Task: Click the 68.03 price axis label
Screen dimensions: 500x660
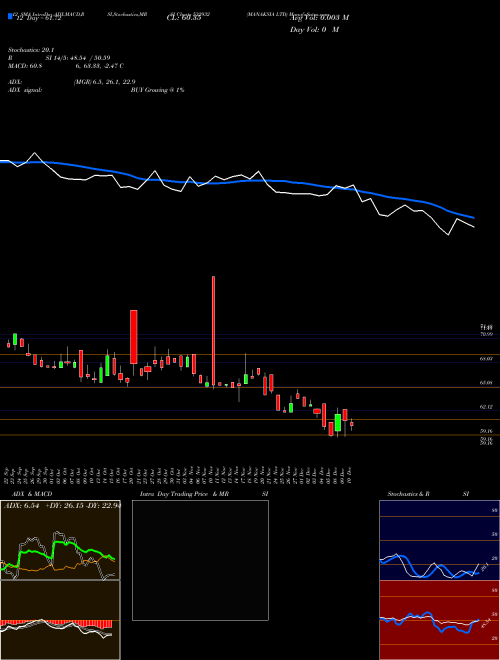Action: [x=487, y=359]
